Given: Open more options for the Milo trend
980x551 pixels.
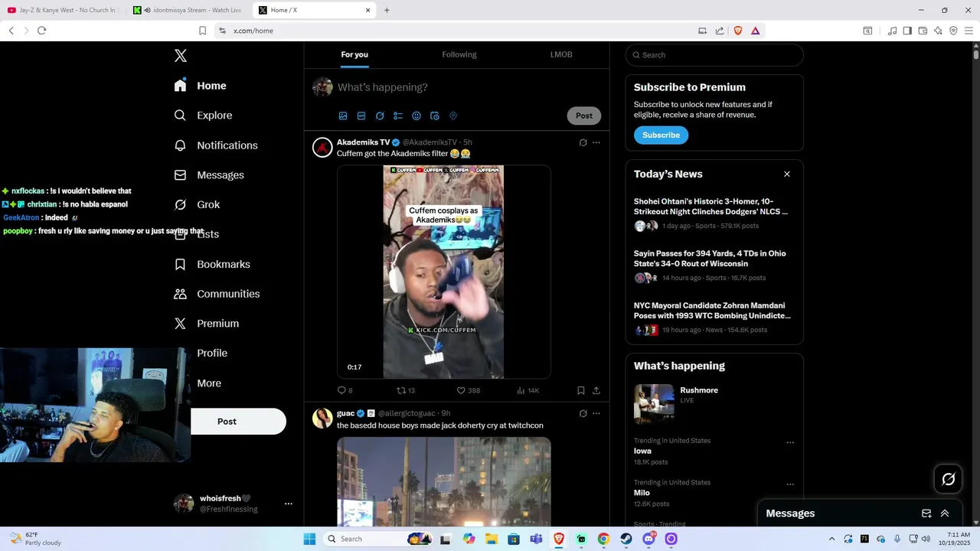Looking at the screenshot, I should pyautogui.click(x=790, y=484).
